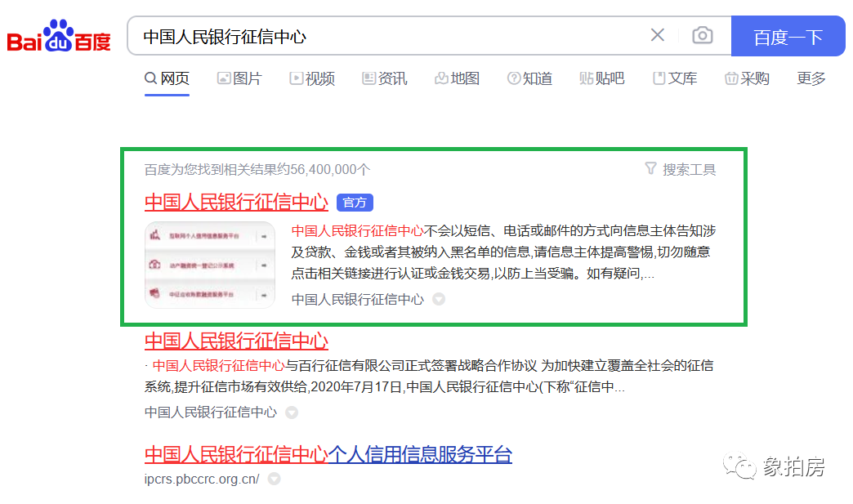This screenshot has height=504, width=853.
Task: Click the 地图 tab's map icon
Action: (x=441, y=78)
